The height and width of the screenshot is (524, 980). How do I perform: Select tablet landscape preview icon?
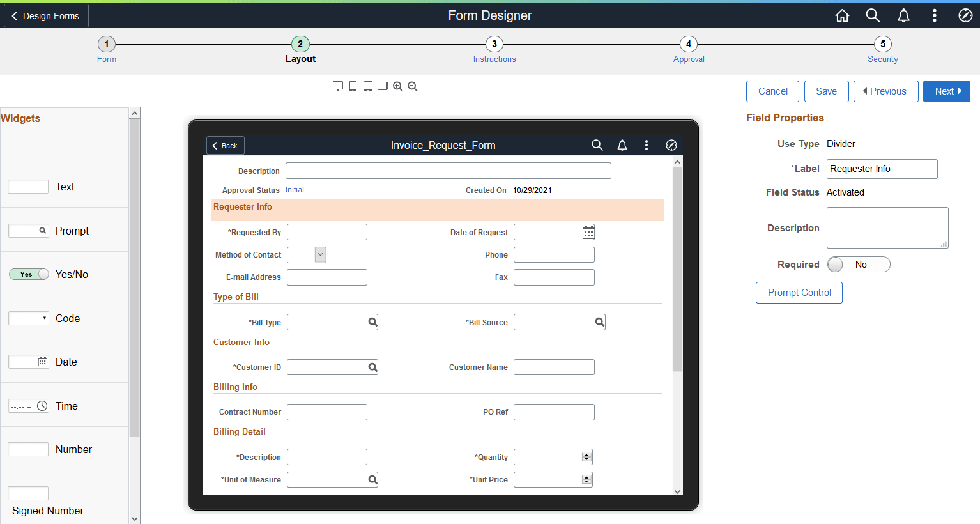tap(382, 86)
